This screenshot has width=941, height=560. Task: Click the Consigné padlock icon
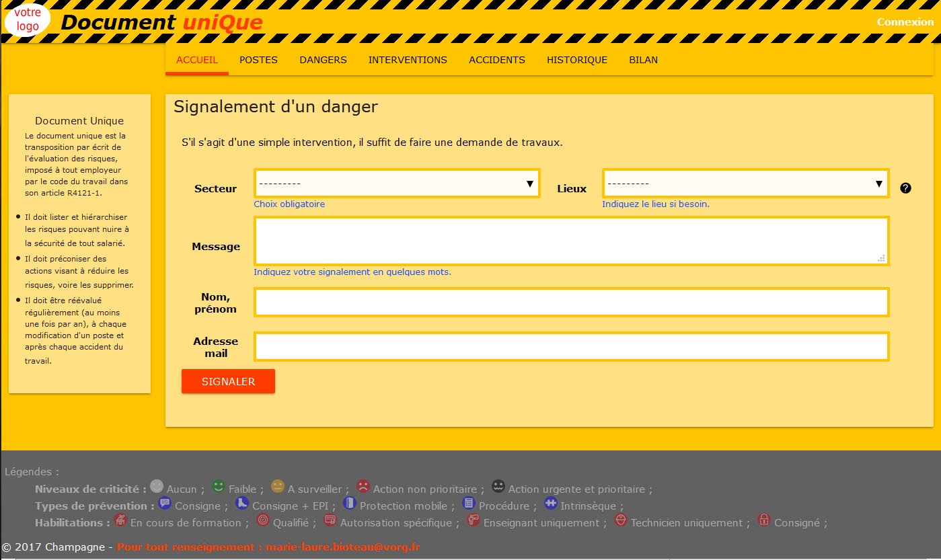[x=764, y=520]
